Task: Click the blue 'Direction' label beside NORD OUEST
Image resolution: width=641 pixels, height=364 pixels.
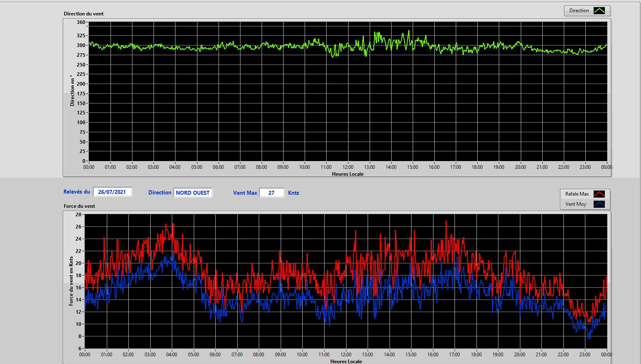Action: [160, 193]
